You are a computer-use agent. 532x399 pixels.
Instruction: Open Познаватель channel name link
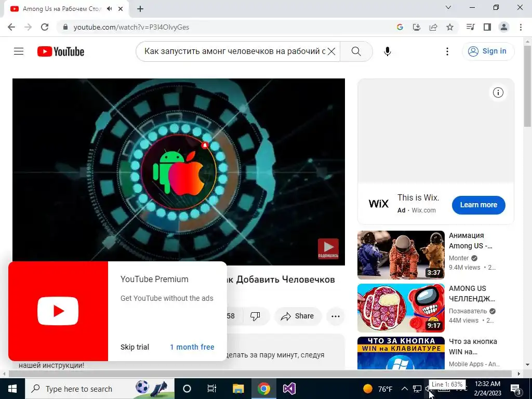[x=468, y=311]
